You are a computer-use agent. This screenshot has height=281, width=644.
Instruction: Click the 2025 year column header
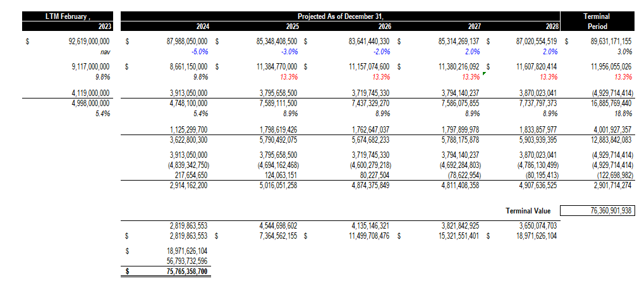292,27
